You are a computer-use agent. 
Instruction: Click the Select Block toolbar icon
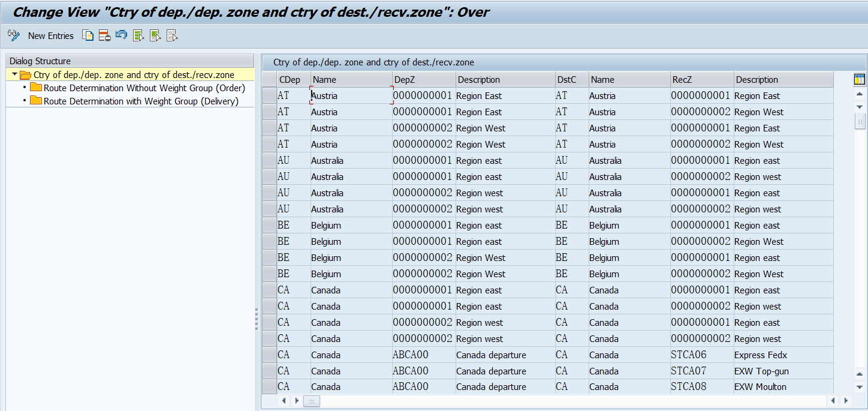pos(155,35)
